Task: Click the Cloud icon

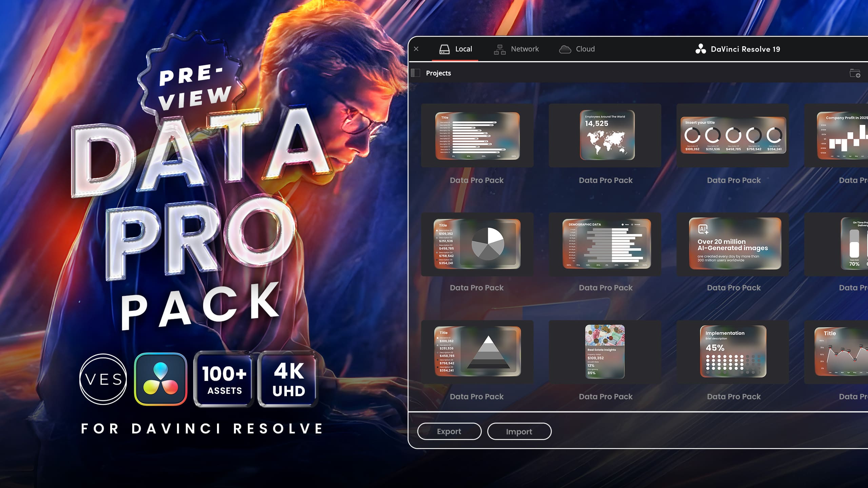Action: (565, 49)
